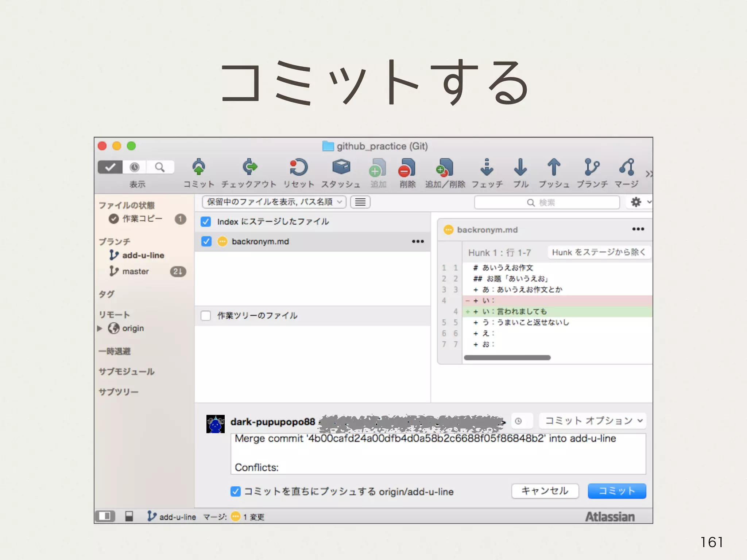This screenshot has width=747, height=560.
Task: Open the Branch toolbar icon
Action: (592, 168)
